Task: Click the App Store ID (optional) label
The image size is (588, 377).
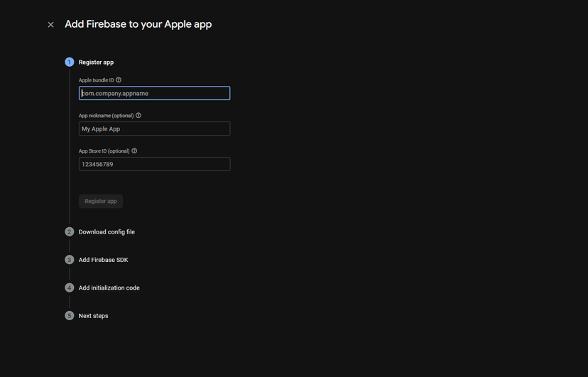Action: [104, 151]
